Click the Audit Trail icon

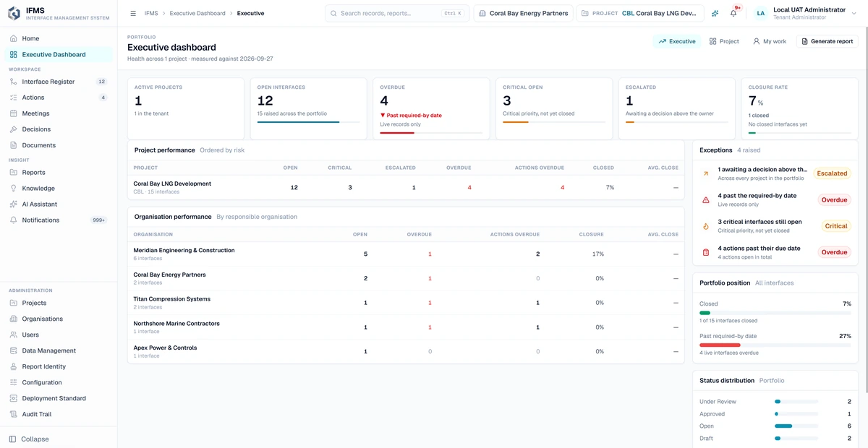tap(14, 414)
